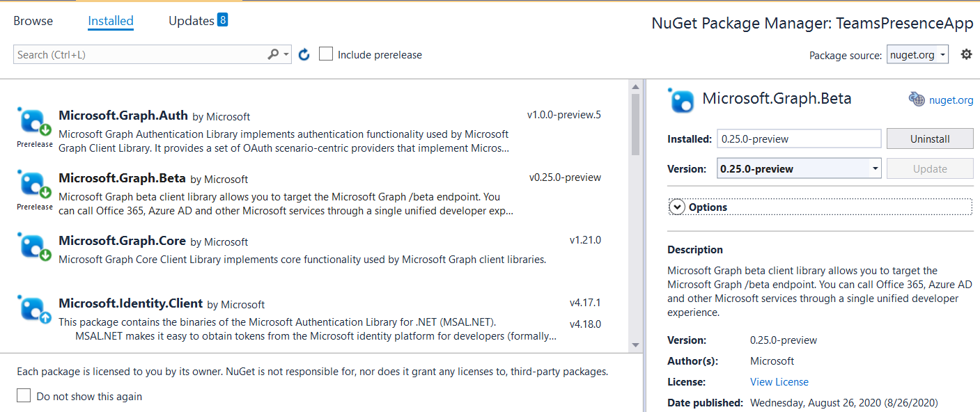Click the magnifier search icon
The width and height of the screenshot is (980, 412).
273,54
